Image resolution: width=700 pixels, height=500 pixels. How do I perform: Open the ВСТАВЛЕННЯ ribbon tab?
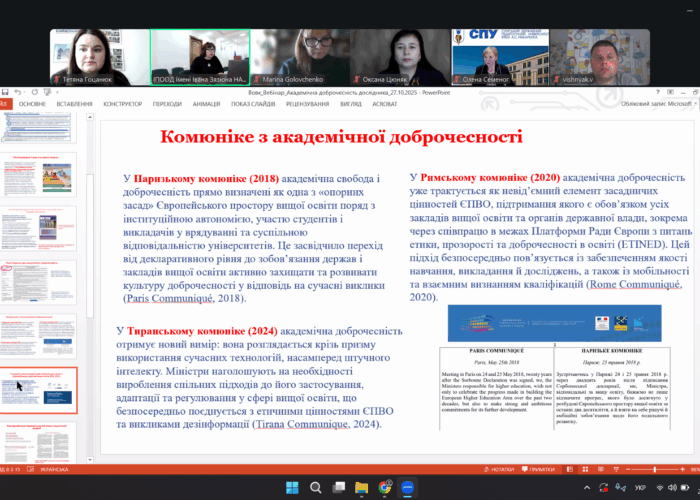pos(75,103)
